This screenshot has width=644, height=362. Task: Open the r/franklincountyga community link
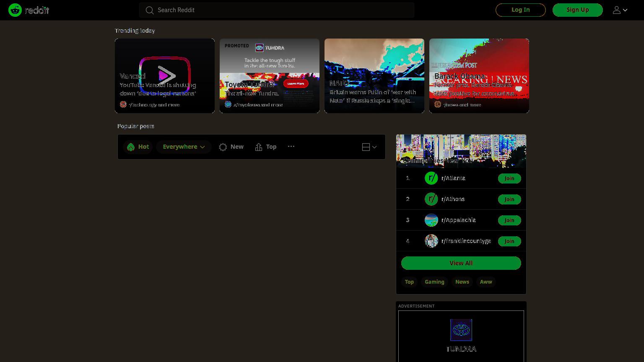466,241
